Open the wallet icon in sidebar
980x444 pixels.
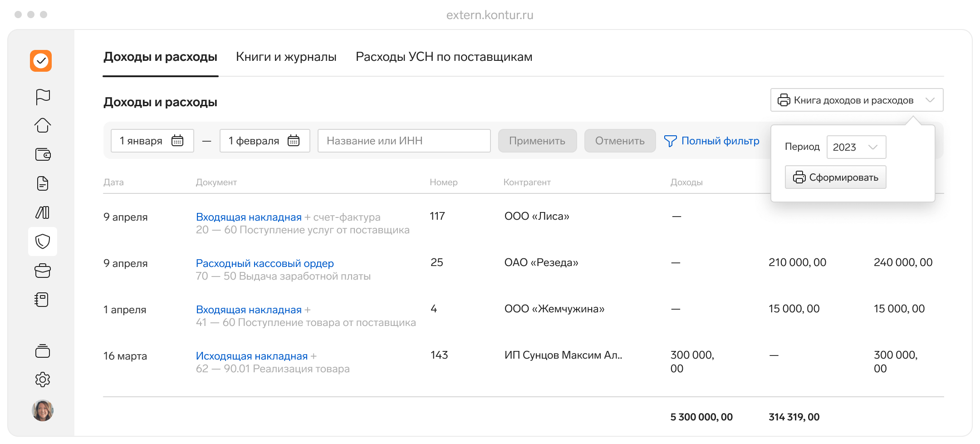click(x=43, y=154)
